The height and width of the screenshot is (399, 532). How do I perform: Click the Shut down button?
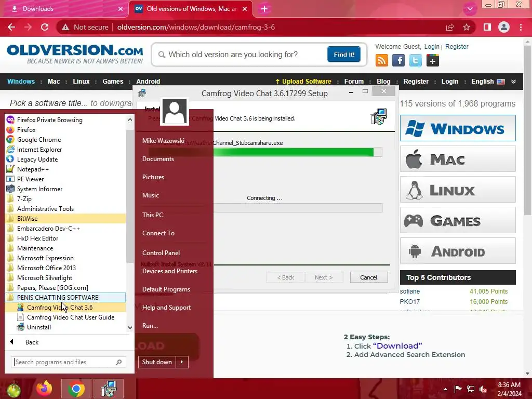[x=157, y=362]
